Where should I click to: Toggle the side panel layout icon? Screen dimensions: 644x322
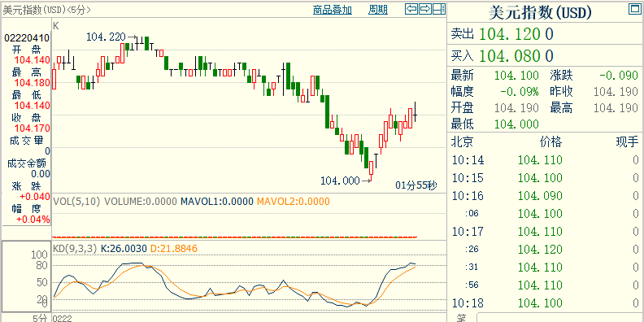(x=439, y=9)
